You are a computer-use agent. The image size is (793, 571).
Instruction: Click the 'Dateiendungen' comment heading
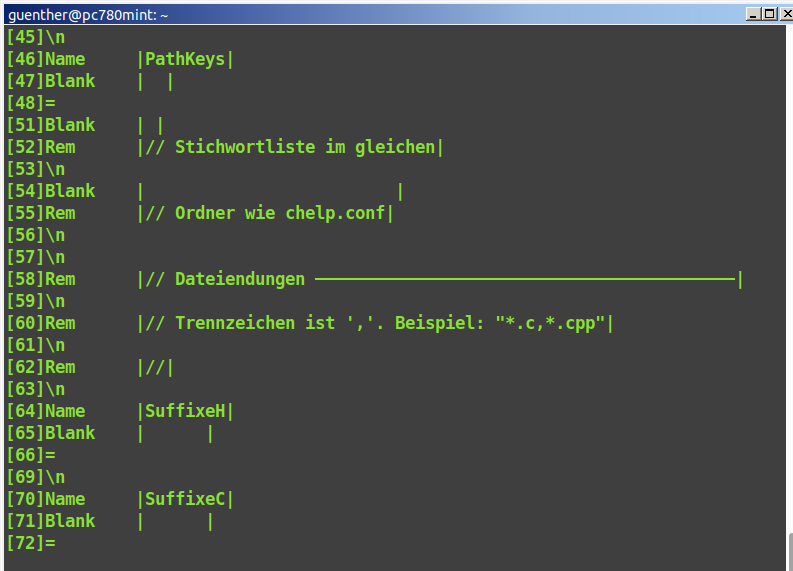point(240,279)
